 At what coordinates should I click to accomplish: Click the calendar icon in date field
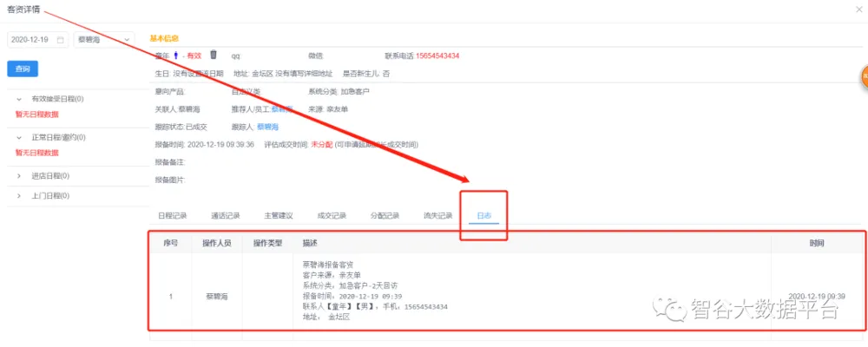[60, 40]
